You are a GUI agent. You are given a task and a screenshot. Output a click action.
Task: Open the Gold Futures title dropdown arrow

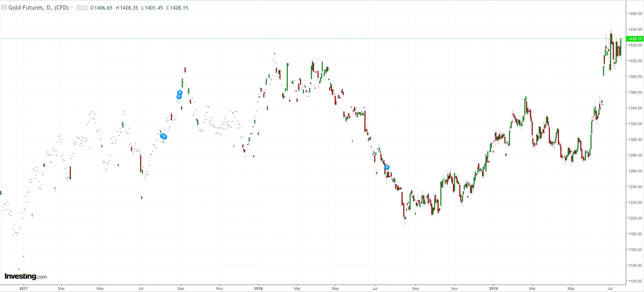(x=72, y=8)
